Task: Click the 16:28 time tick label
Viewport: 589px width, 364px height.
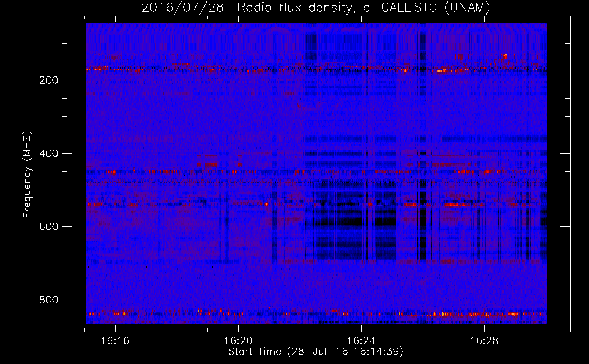Action: [484, 341]
